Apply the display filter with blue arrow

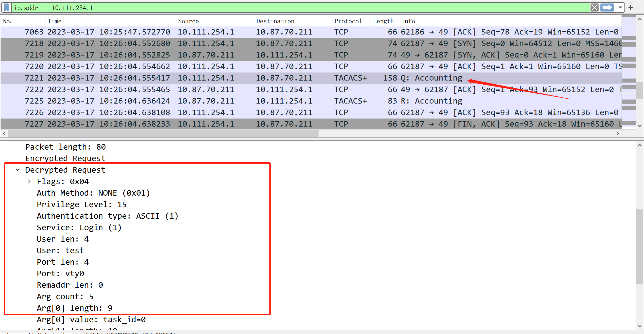coord(607,7)
